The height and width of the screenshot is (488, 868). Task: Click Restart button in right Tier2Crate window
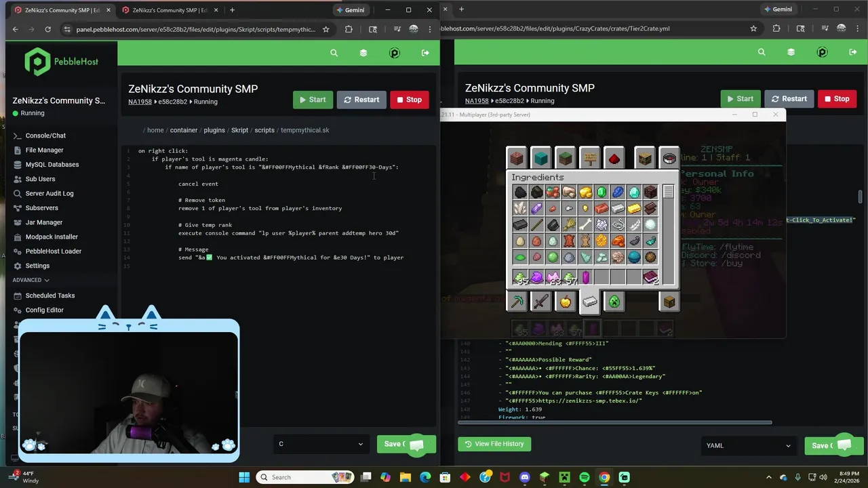pos(789,98)
